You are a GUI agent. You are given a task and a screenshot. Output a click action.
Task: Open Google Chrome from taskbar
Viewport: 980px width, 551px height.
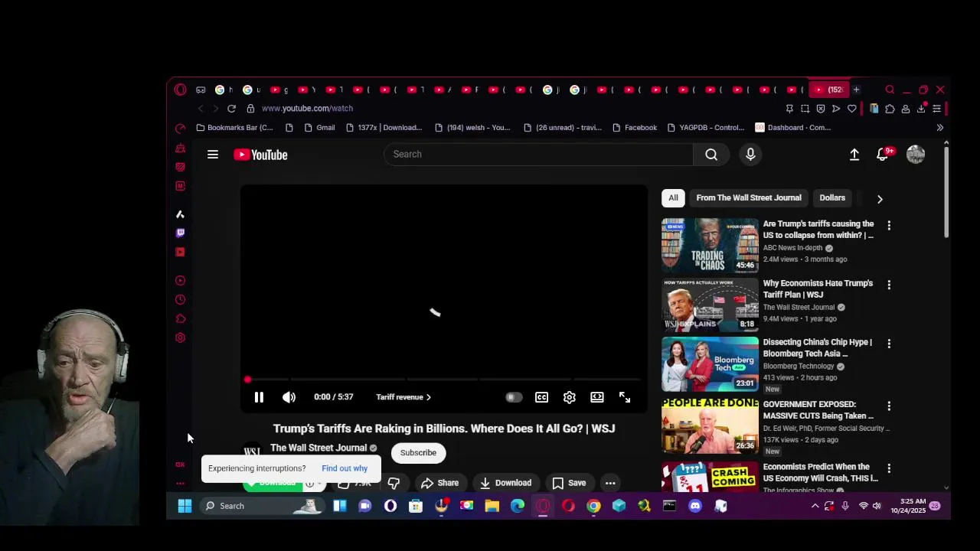pos(593,506)
